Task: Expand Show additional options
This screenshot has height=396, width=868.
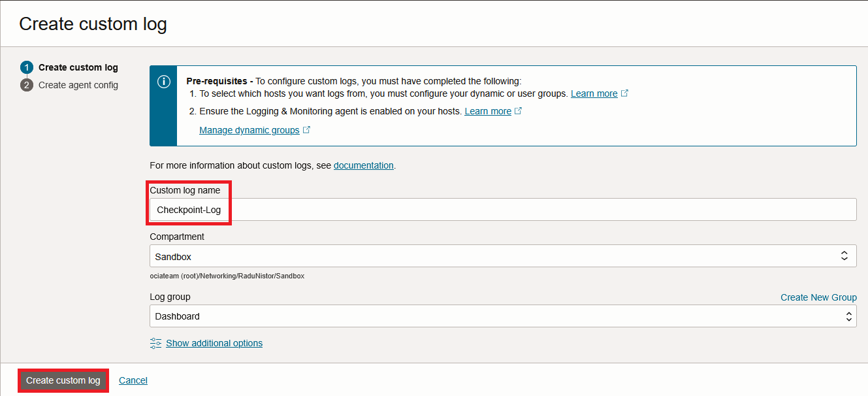Action: (214, 343)
